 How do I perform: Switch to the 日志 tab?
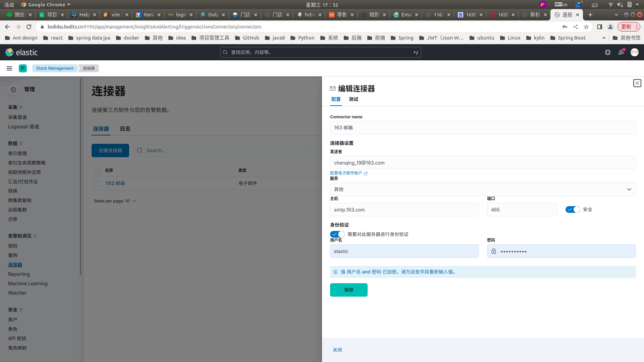click(125, 129)
